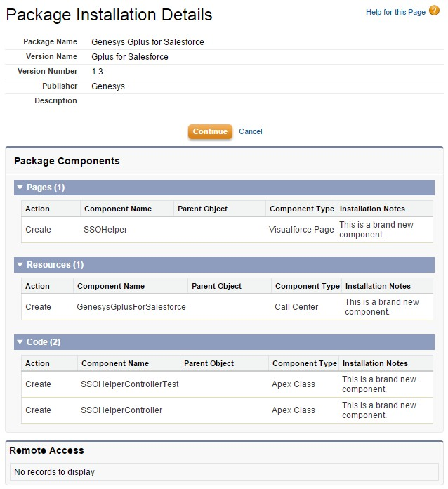Select the SSOHelperControllerTest component entry
This screenshot has width=448, height=489.
(x=130, y=384)
